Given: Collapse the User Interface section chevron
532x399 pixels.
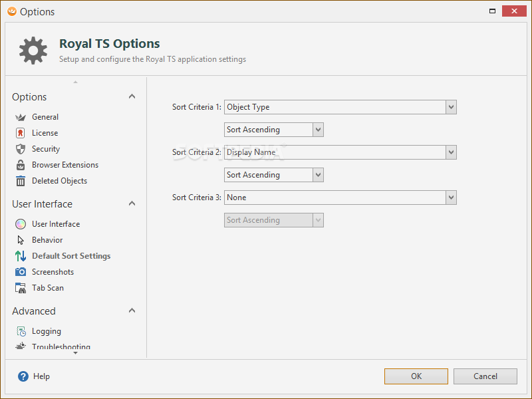Looking at the screenshot, I should click(x=132, y=203).
